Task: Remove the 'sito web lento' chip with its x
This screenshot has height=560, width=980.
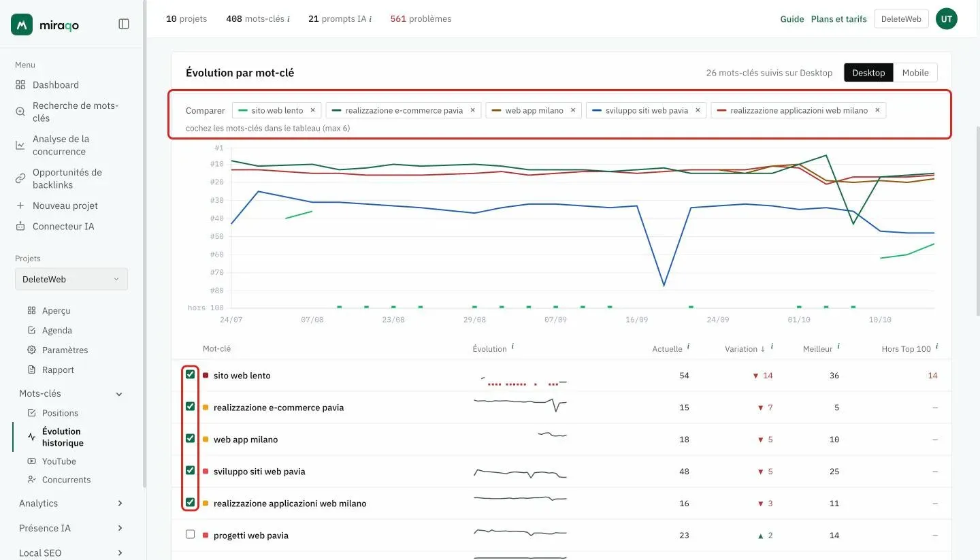Action: tap(313, 110)
